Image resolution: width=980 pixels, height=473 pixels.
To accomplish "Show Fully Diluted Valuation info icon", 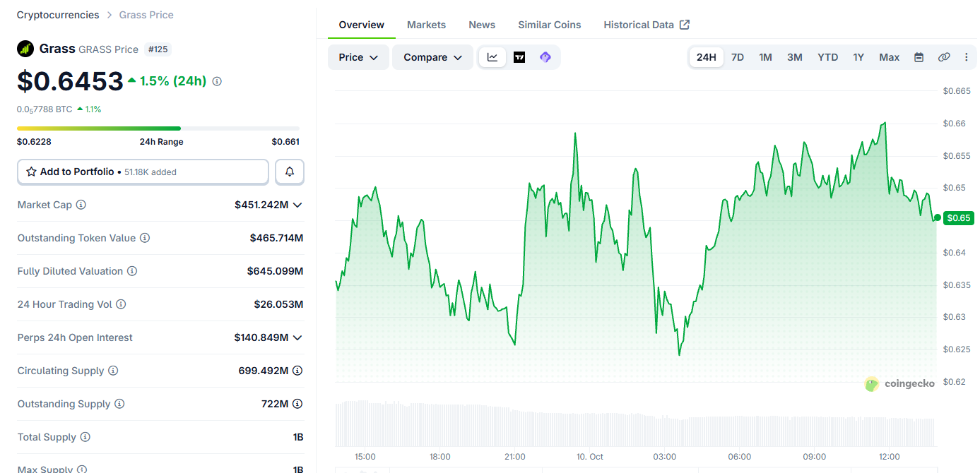I will (132, 271).
